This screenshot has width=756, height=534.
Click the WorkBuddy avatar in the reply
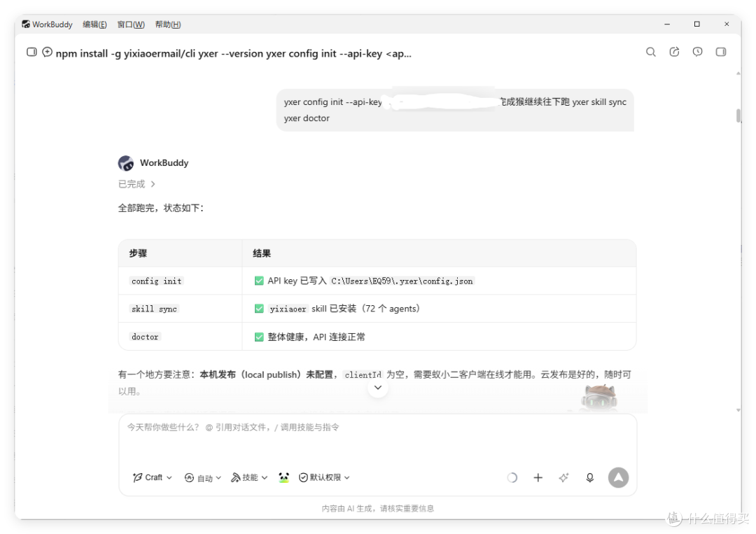coord(126,163)
